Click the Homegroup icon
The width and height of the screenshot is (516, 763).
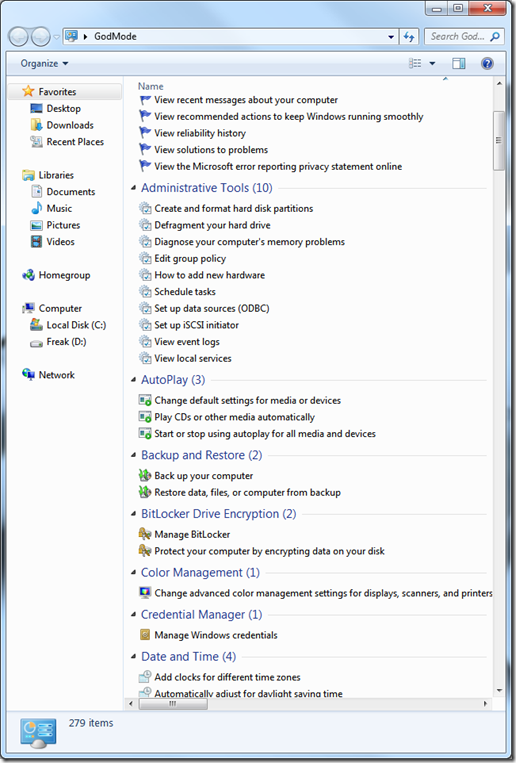[29, 275]
